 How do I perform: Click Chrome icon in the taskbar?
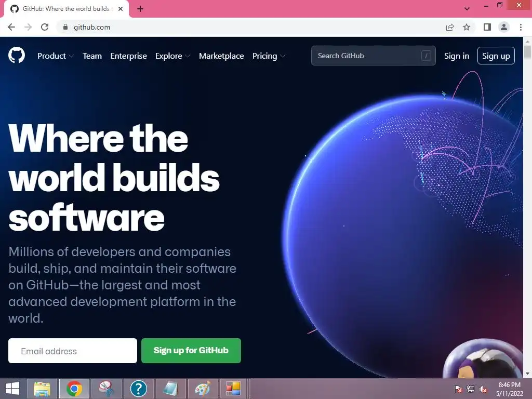(74, 389)
